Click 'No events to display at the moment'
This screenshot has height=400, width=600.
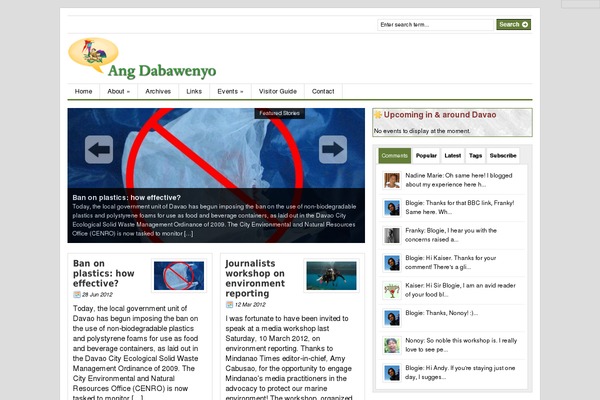click(x=422, y=131)
